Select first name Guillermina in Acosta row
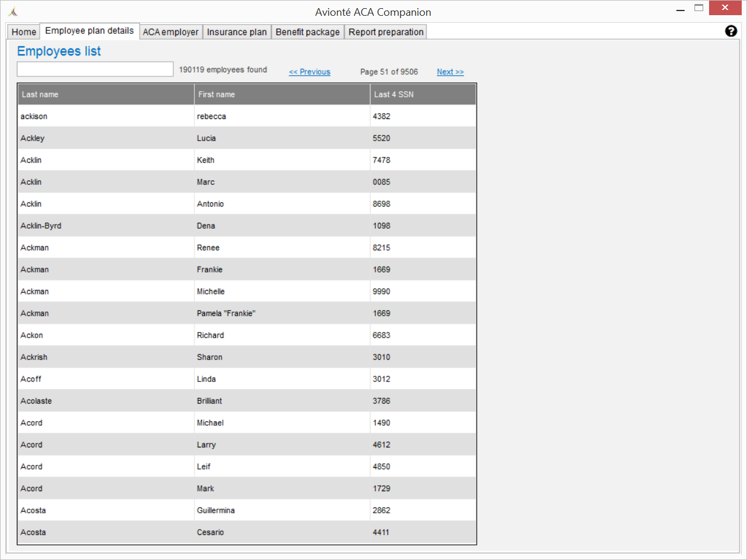 pos(216,510)
